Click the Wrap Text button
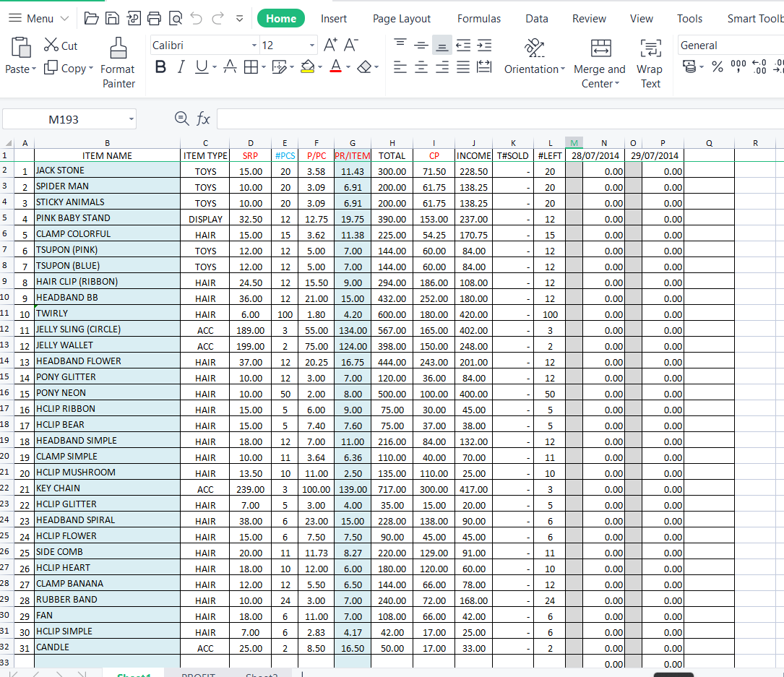Viewport: 784px width, 677px height. pyautogui.click(x=650, y=63)
